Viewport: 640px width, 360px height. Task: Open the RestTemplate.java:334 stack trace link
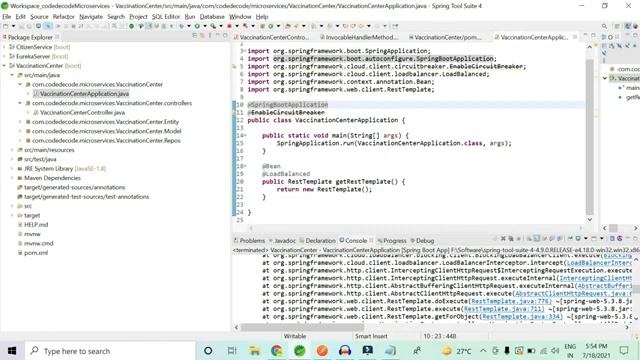click(x=522, y=317)
